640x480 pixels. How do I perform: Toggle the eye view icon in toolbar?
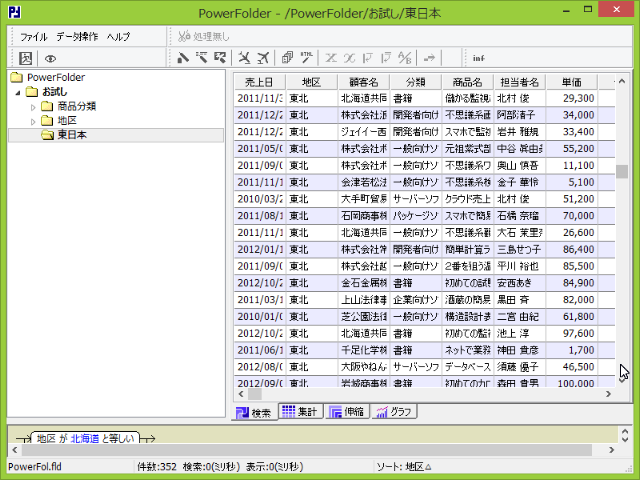tap(50, 59)
